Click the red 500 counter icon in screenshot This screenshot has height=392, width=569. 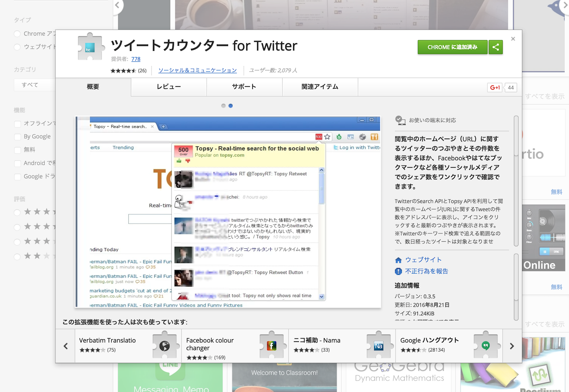[x=319, y=137]
